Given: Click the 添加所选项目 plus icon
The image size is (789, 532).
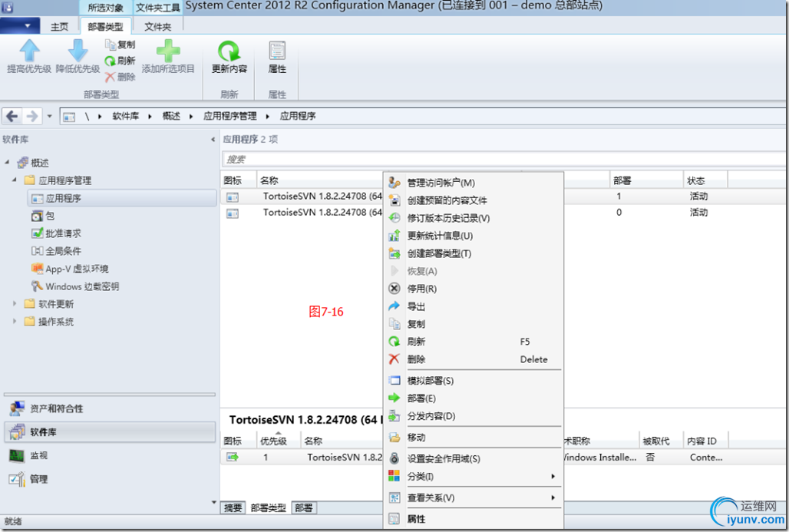Looking at the screenshot, I should (168, 51).
